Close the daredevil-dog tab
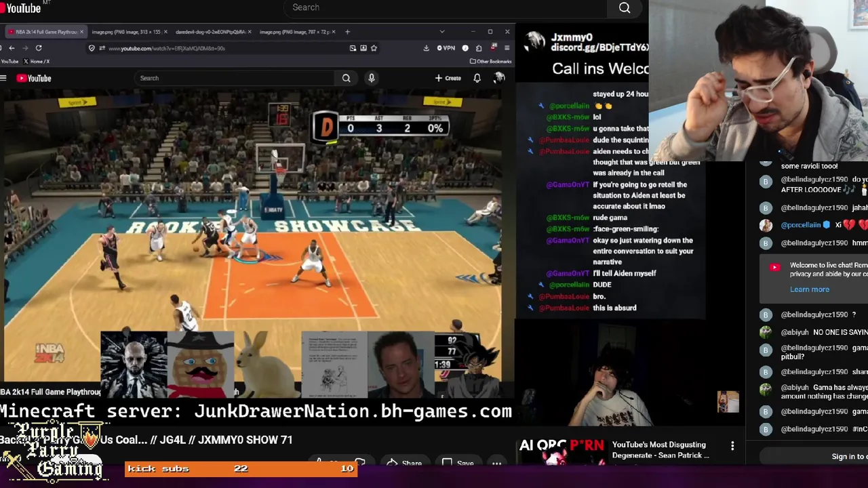868x488 pixels. (x=250, y=32)
